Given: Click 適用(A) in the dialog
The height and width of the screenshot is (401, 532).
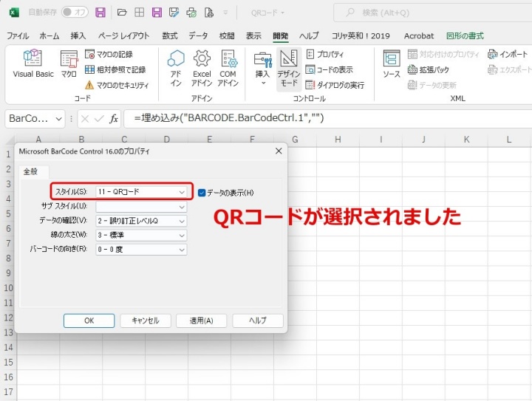Looking at the screenshot, I should (x=201, y=321).
